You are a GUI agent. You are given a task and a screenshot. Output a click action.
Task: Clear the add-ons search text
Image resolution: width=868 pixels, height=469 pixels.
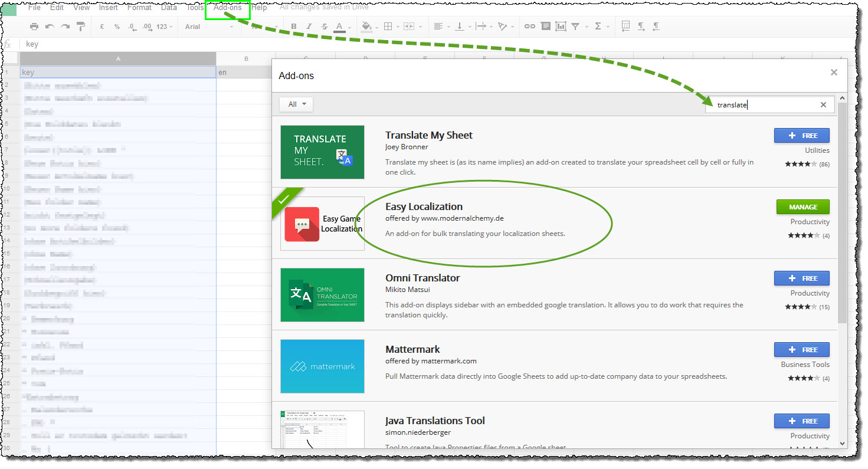823,105
